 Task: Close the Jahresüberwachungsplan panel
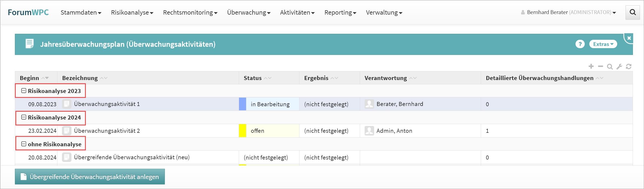[x=629, y=38]
